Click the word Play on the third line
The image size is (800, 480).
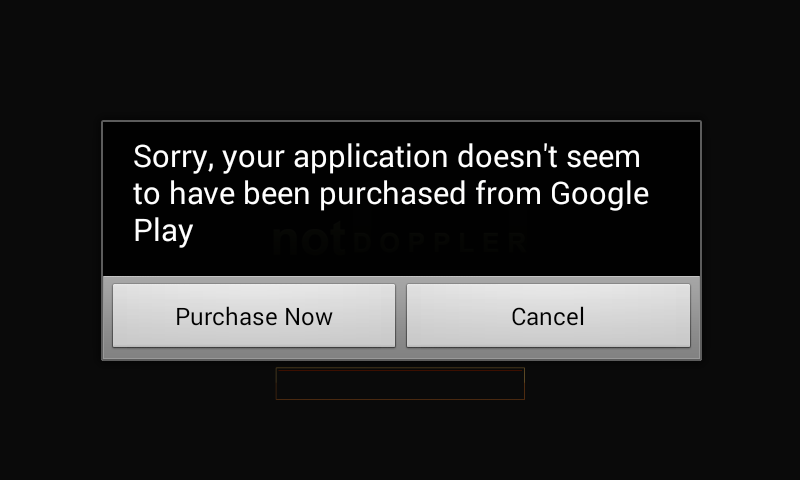coord(163,232)
